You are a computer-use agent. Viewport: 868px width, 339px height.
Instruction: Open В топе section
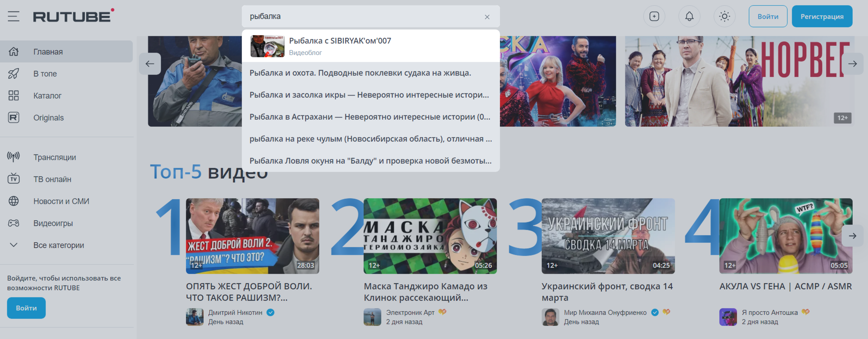pyautogui.click(x=66, y=73)
